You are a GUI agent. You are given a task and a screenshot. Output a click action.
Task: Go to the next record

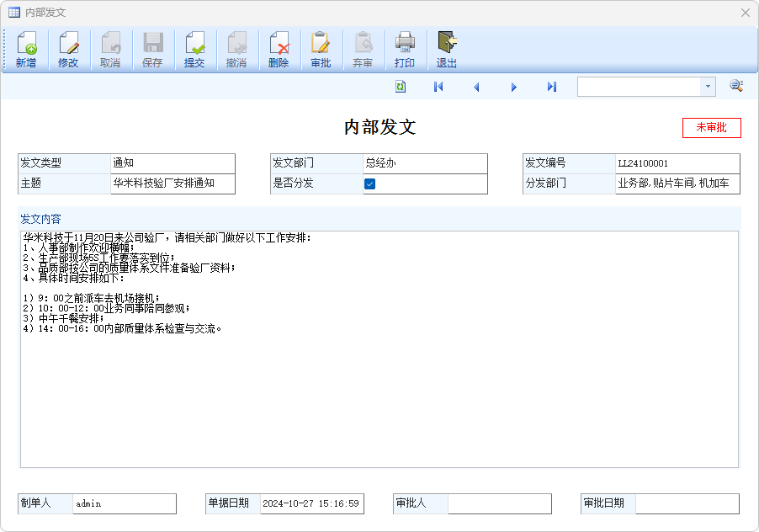click(514, 87)
